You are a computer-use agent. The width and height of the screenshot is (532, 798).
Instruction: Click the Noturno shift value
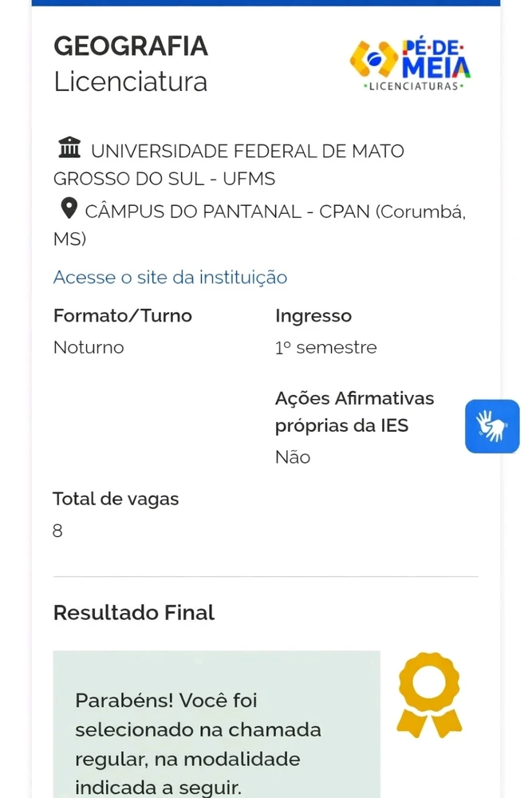pos(89,348)
